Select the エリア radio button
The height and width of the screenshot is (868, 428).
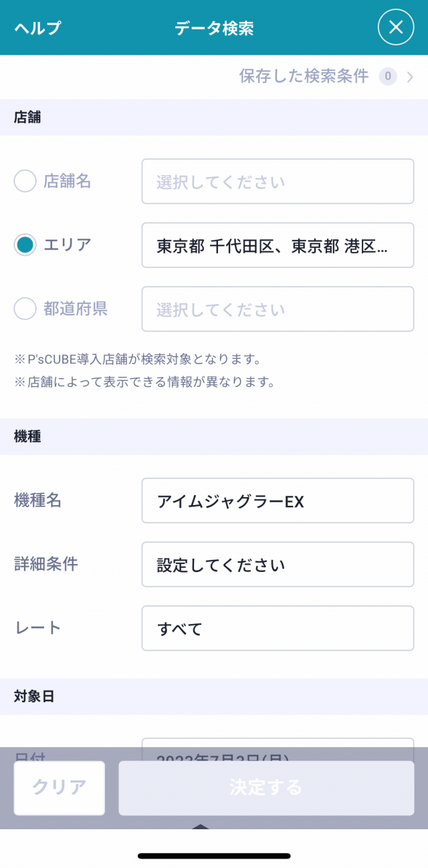[x=25, y=245]
